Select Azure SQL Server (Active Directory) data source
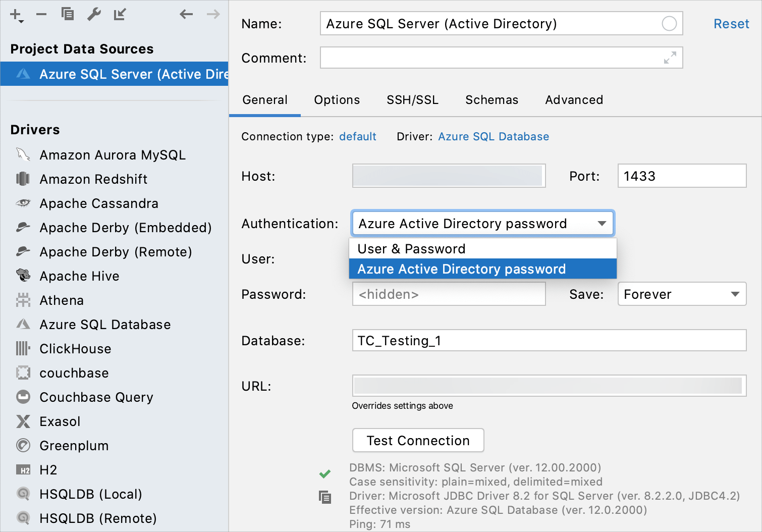 point(115,74)
